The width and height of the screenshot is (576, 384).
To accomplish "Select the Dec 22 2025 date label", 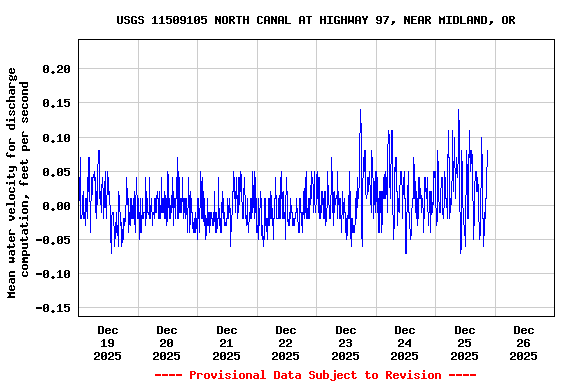I will [x=285, y=343].
